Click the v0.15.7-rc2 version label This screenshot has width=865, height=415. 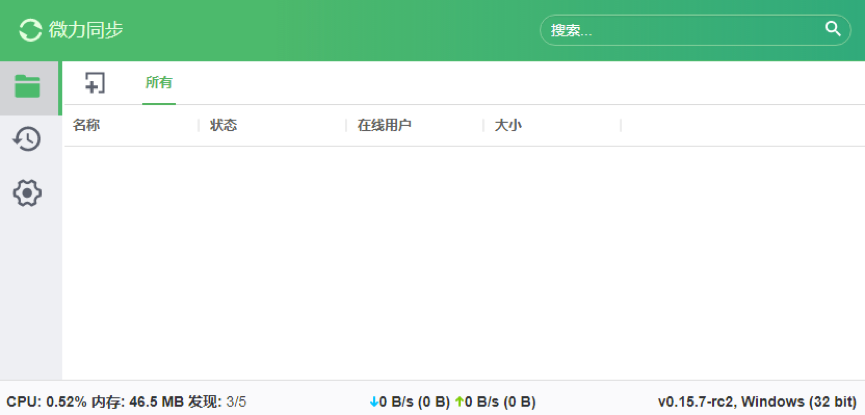tap(756, 402)
